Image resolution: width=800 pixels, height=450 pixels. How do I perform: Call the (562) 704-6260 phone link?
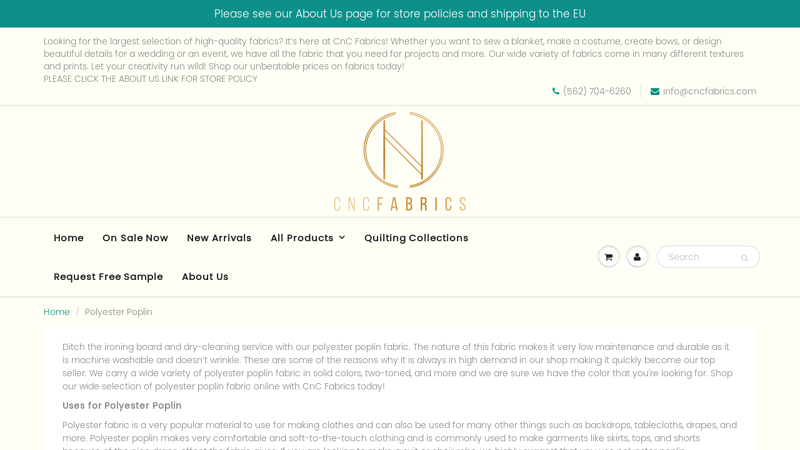point(597,91)
